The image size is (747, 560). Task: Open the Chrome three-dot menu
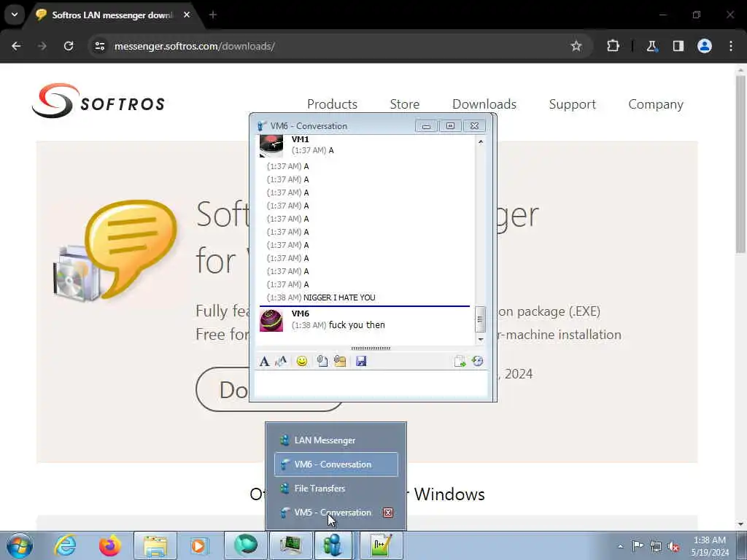tap(731, 46)
